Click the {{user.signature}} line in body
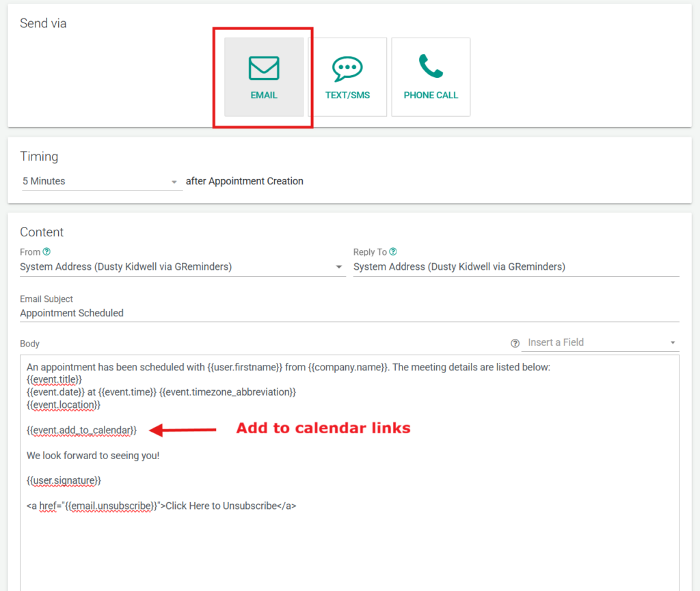 click(x=64, y=480)
